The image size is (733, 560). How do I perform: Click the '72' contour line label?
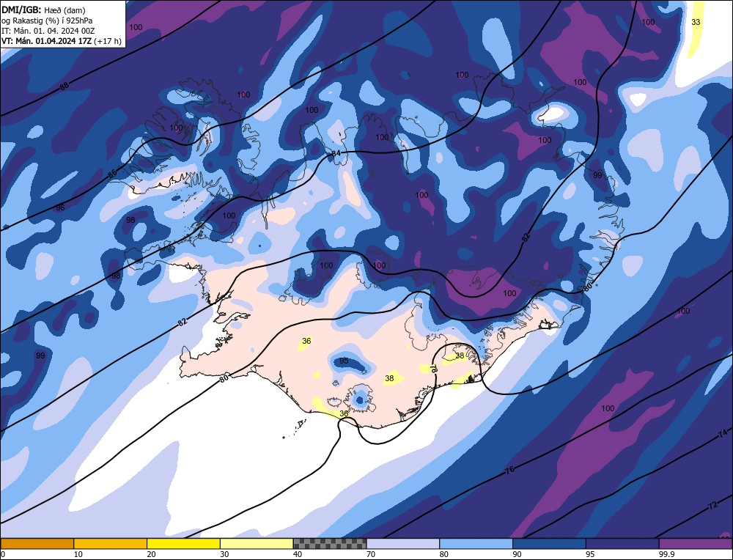click(712, 506)
